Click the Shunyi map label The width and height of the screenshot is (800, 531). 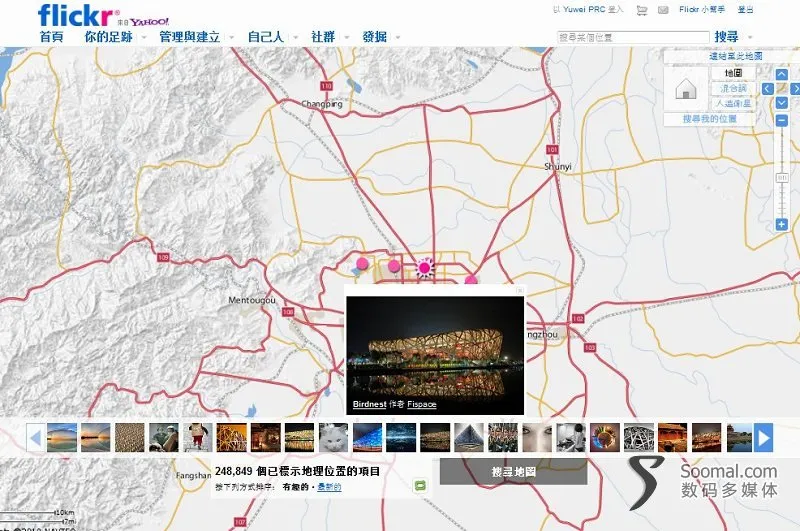click(x=558, y=167)
